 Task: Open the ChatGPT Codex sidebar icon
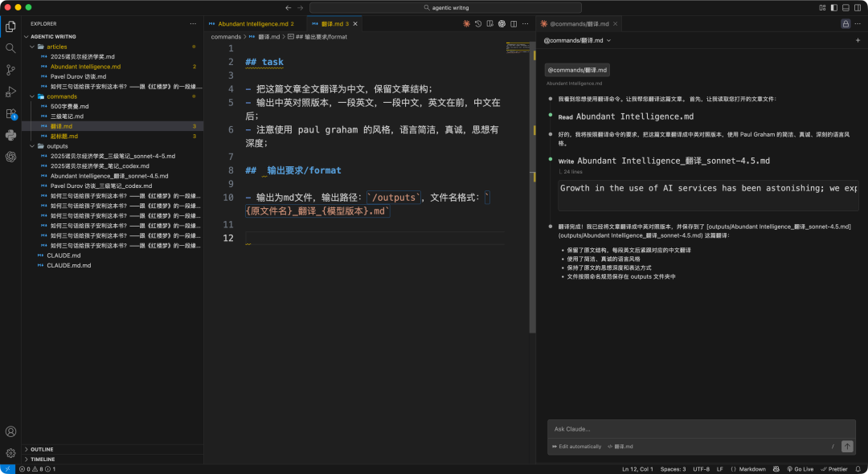pos(10,157)
